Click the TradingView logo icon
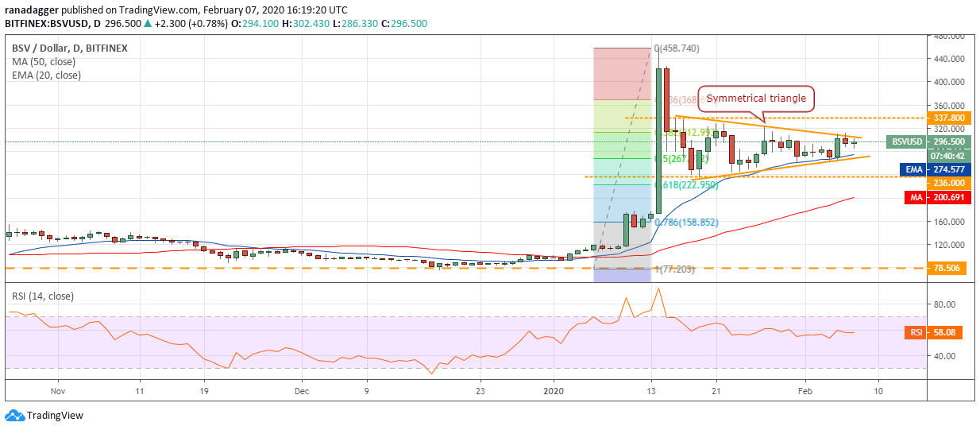Image resolution: width=980 pixels, height=430 pixels. click(x=14, y=415)
